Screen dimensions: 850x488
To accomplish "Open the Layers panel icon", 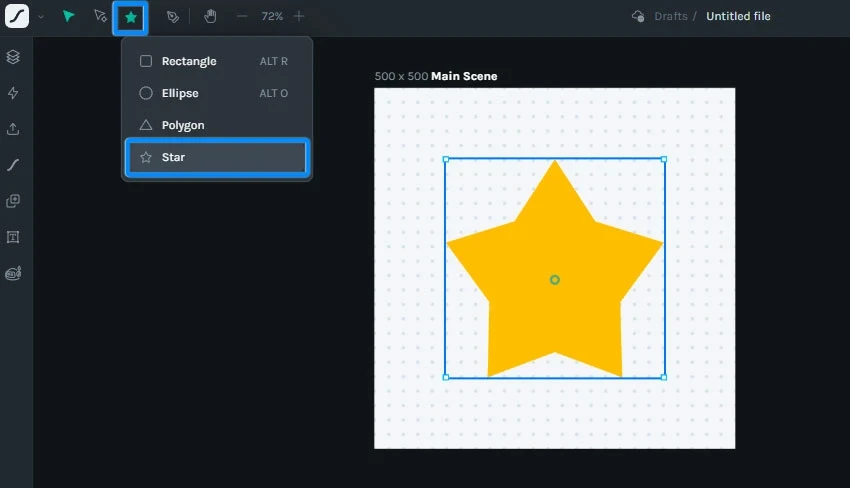I will [13, 56].
